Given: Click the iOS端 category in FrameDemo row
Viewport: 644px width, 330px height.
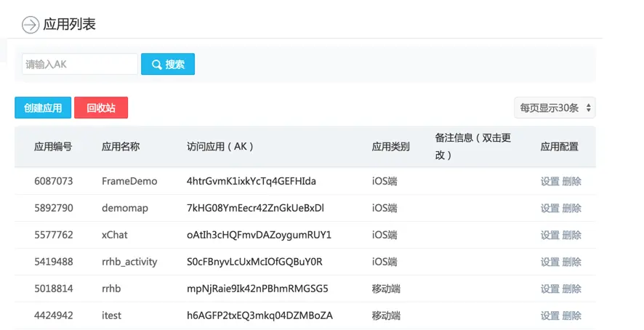Looking at the screenshot, I should tap(385, 181).
